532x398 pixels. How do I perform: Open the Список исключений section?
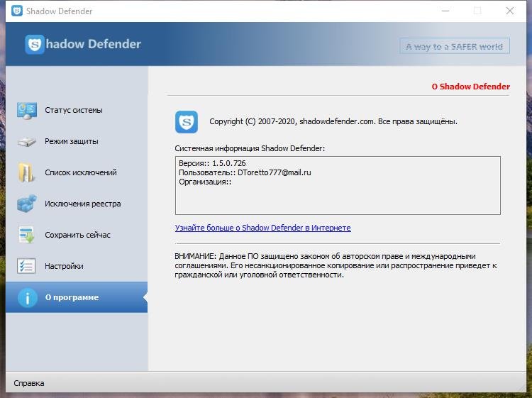coord(77,172)
